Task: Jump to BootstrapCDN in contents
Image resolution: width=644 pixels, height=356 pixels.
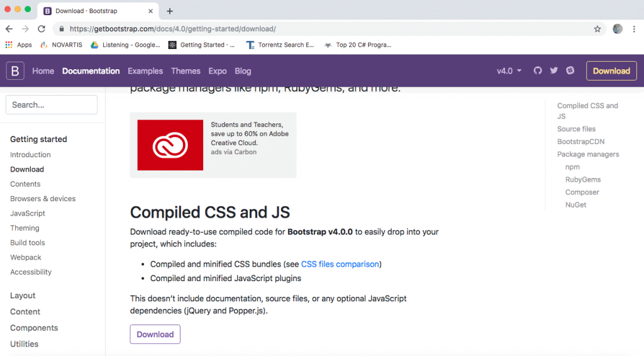Action: [580, 142]
